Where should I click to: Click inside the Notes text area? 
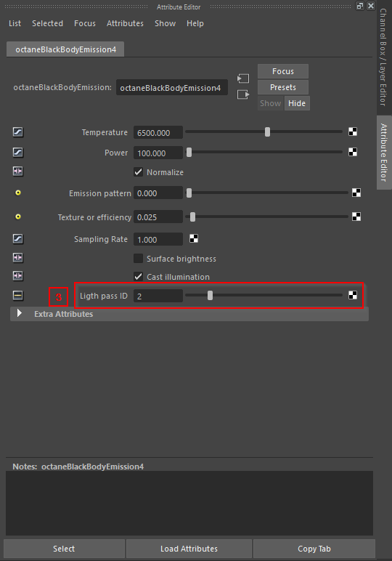click(x=189, y=503)
